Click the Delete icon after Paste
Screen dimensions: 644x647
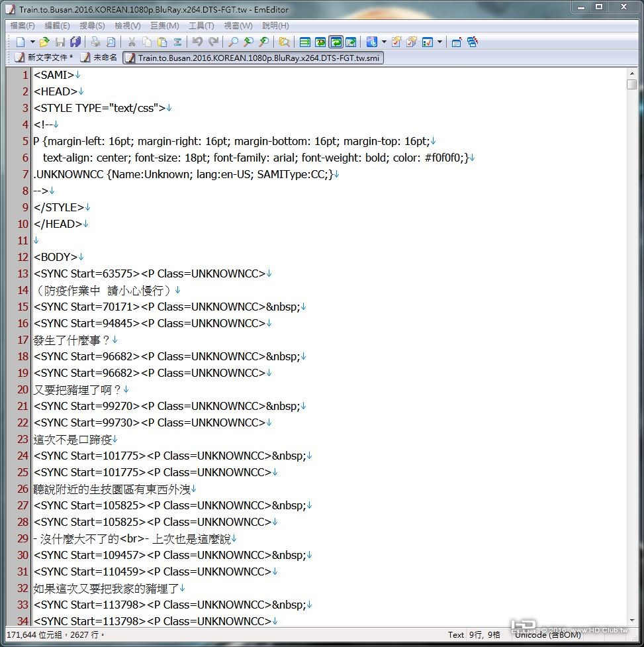tap(177, 42)
